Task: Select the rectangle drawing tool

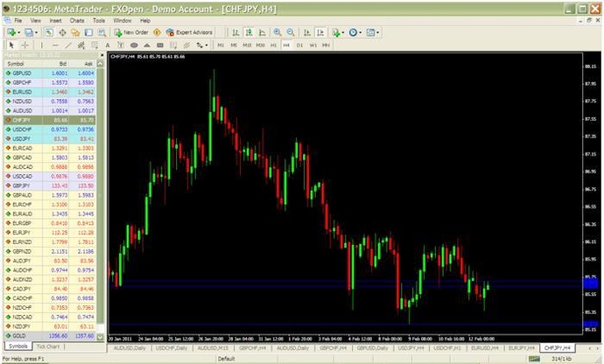Action: 160,45
